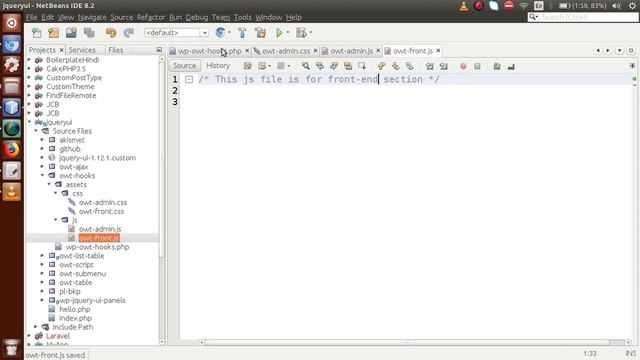640x360 pixels.
Task: Expand the akismet folder node
Action: pos(42,140)
